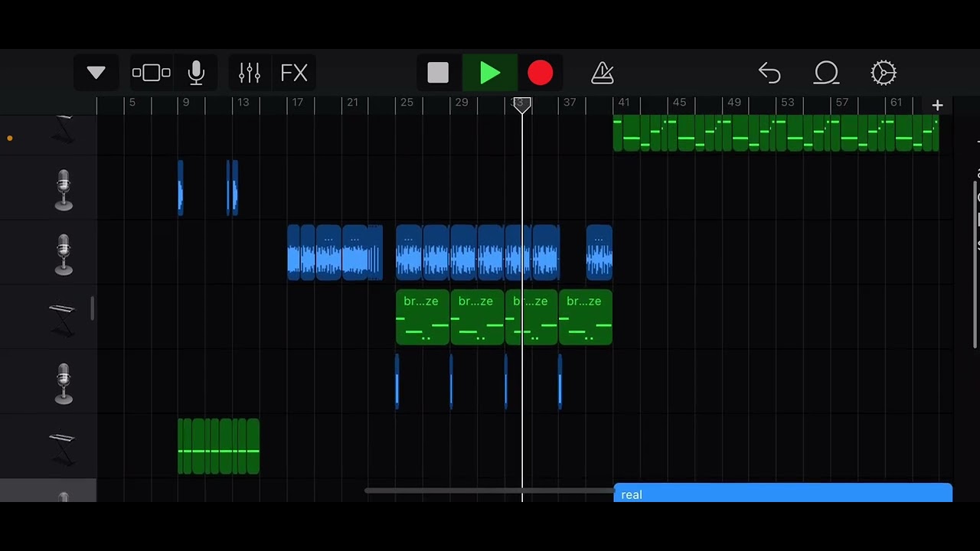Start playback with the green Play button
The width and height of the screenshot is (980, 551).
pos(490,73)
